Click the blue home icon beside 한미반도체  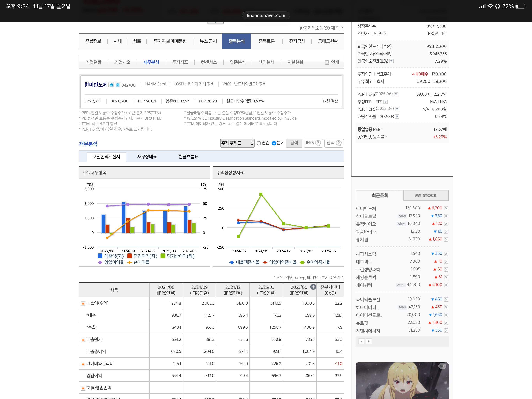tap(111, 85)
